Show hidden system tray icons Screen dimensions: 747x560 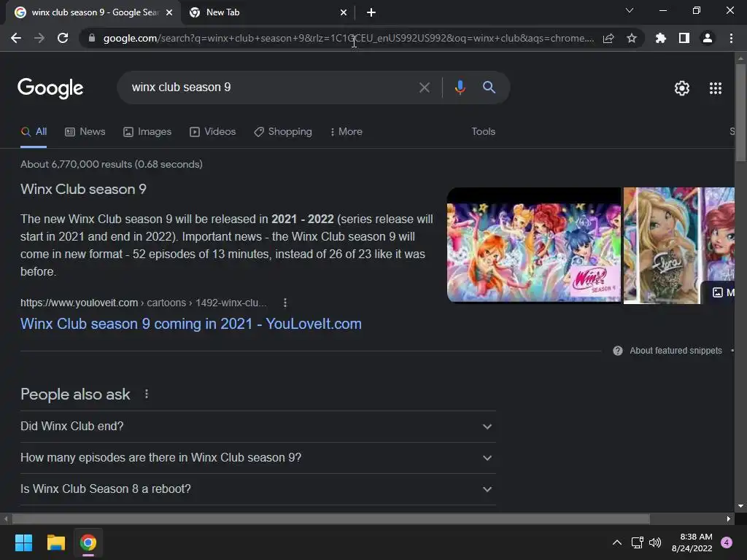[617, 542]
